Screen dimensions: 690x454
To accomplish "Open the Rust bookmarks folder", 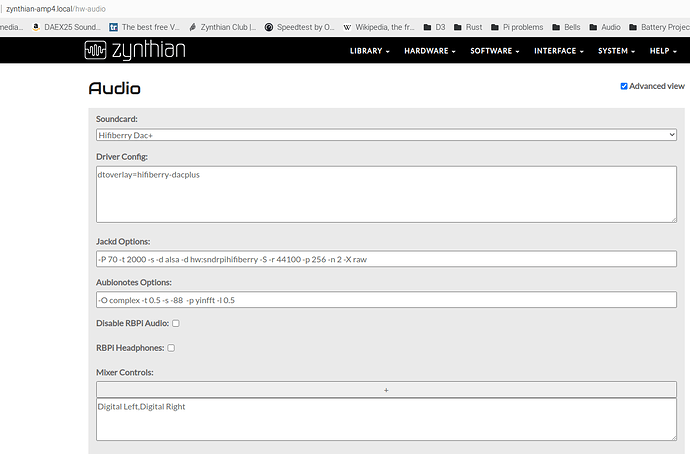I will [468, 27].
